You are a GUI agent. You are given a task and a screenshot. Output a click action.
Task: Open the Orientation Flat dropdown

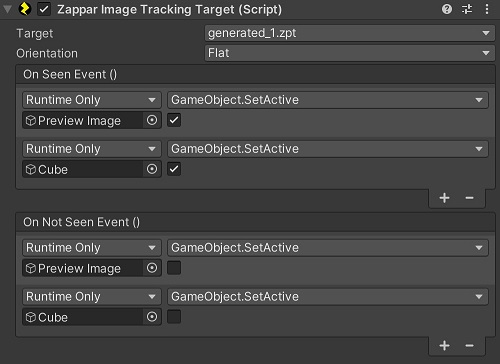coord(350,53)
